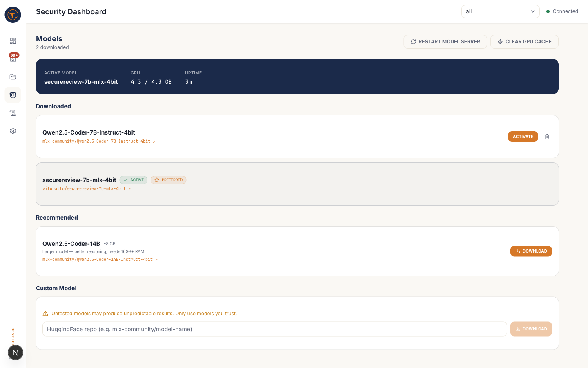
Task: Open the mlx-community/Qwen2.5-Coder-7B-Instruct-4bit repo link
Action: (98, 141)
